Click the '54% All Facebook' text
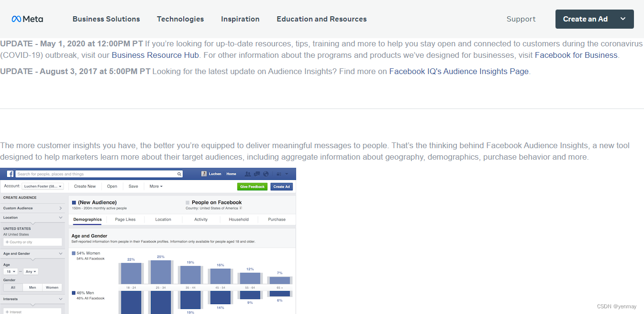644x314 pixels. point(90,259)
